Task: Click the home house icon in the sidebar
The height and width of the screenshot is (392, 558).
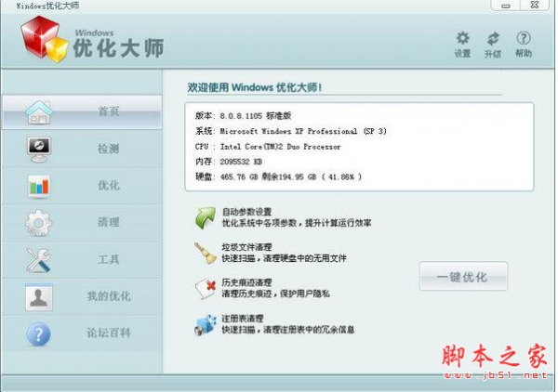Action: [39, 112]
